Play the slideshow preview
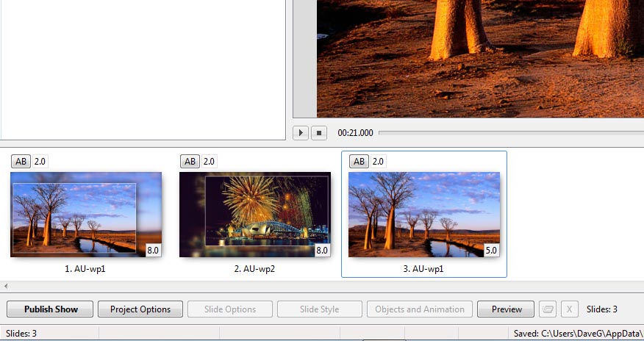644x341 pixels. tap(301, 133)
